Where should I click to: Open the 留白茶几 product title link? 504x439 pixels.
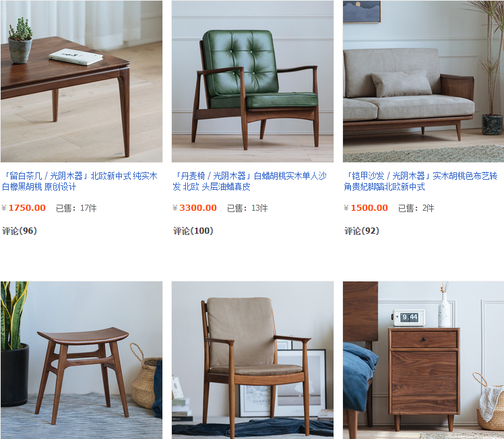click(80, 181)
